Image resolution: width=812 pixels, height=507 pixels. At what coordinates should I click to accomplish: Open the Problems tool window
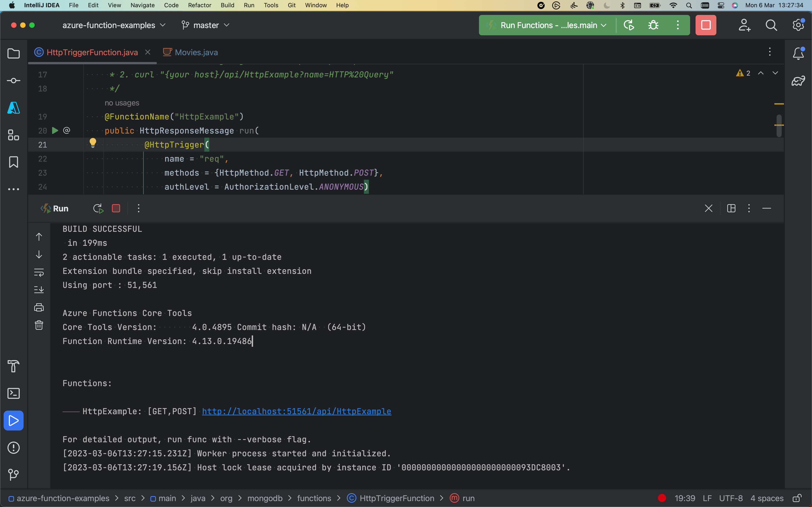point(13,448)
